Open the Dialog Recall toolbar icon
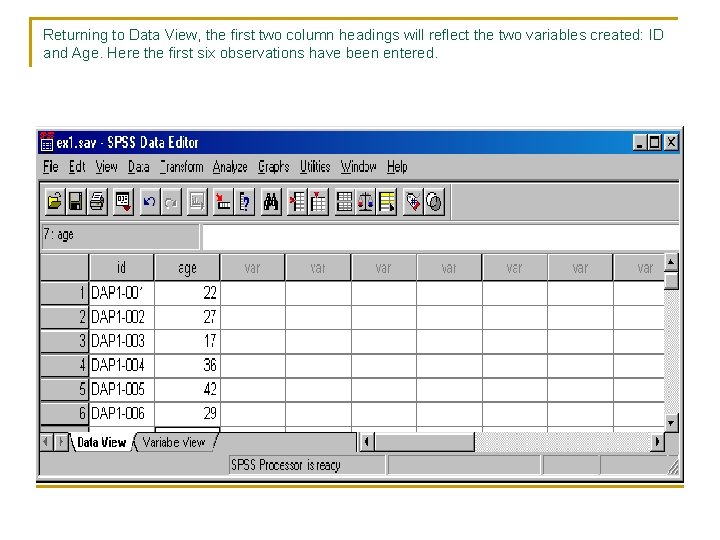Viewport: 720px width, 540px height. 123,202
